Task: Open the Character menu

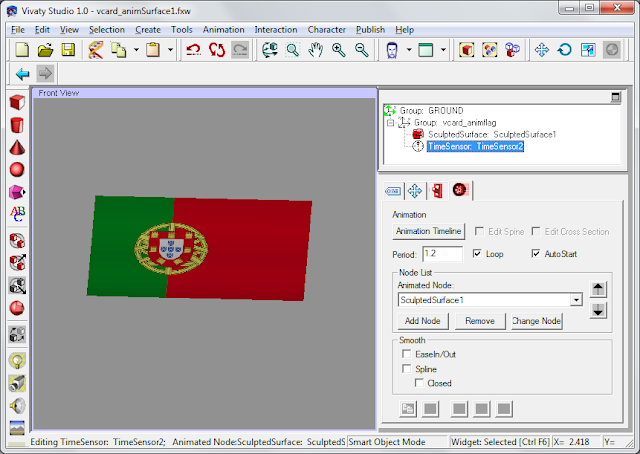Action: (x=327, y=30)
